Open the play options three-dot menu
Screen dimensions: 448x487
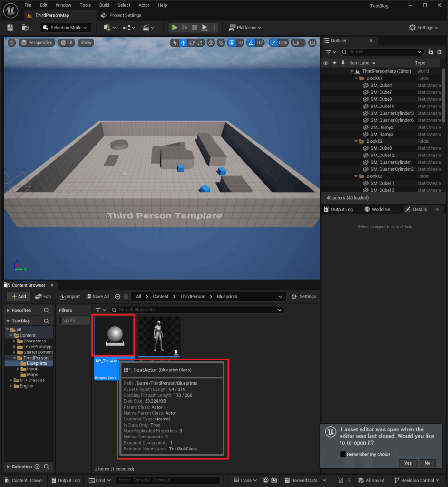point(214,28)
